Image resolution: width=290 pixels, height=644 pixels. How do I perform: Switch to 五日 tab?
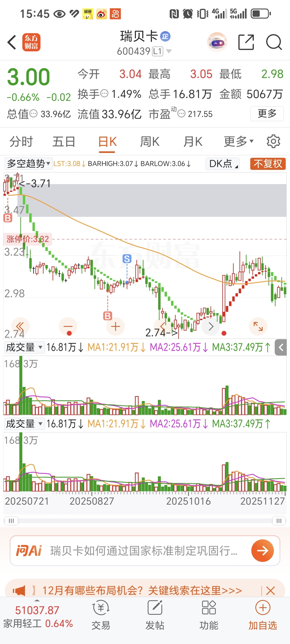pos(64,141)
